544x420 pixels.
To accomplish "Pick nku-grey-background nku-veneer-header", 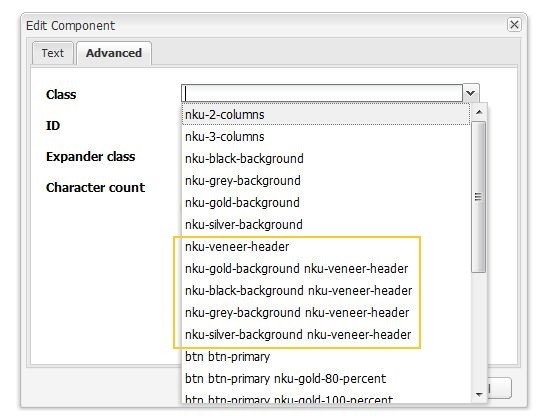I will point(325,312).
